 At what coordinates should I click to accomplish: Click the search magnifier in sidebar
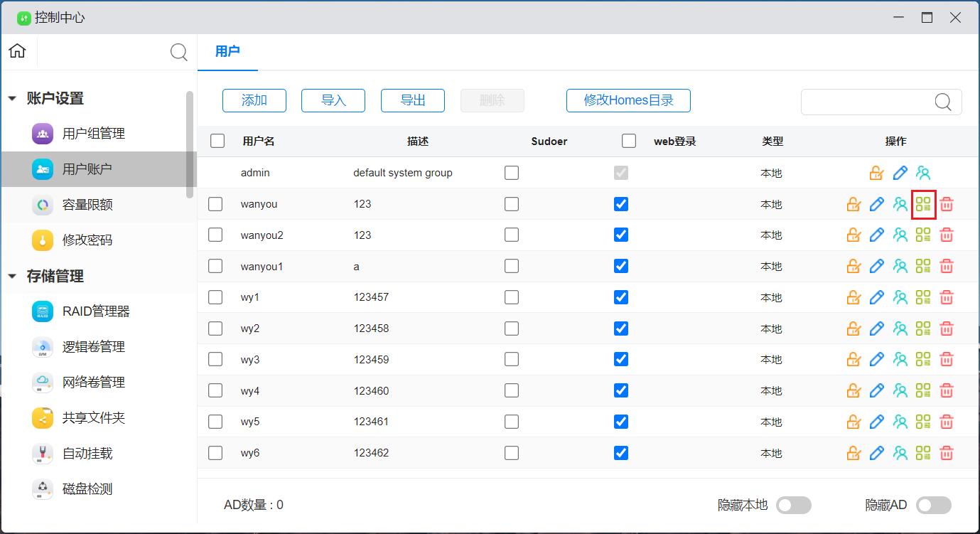pyautogui.click(x=179, y=52)
